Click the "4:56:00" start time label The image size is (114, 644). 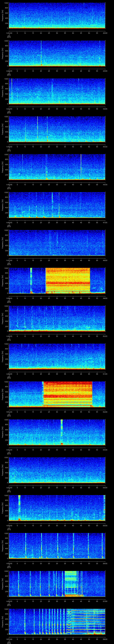click(x=9, y=601)
